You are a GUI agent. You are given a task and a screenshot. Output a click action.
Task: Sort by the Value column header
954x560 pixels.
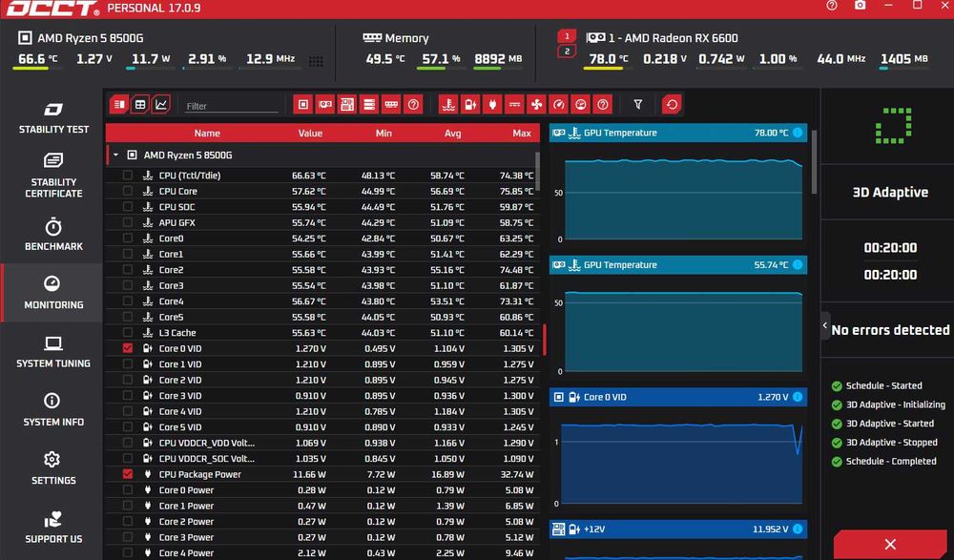pyautogui.click(x=310, y=133)
